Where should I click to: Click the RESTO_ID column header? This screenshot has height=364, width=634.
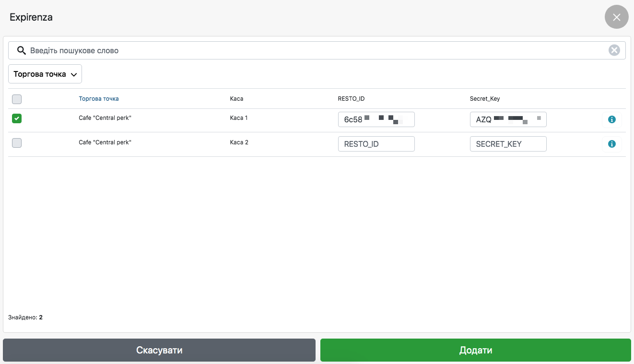[351, 99]
